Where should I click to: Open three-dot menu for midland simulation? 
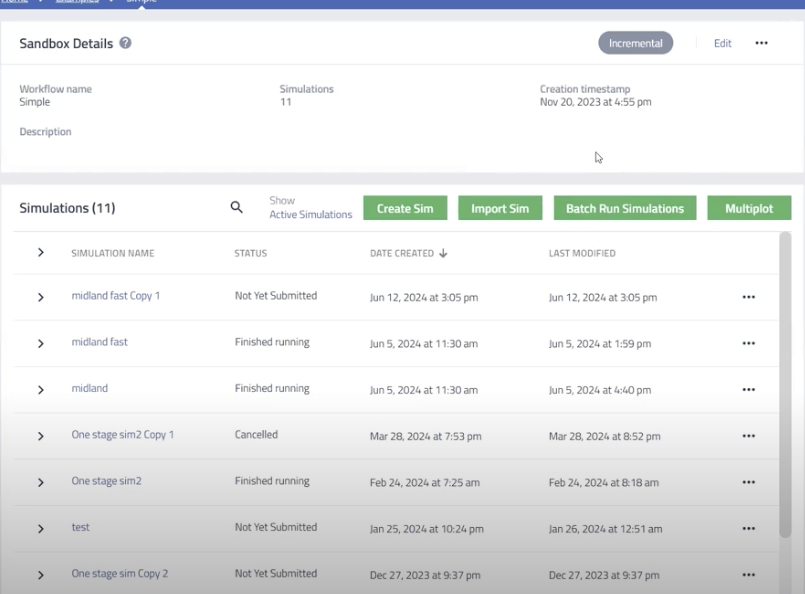click(x=748, y=389)
